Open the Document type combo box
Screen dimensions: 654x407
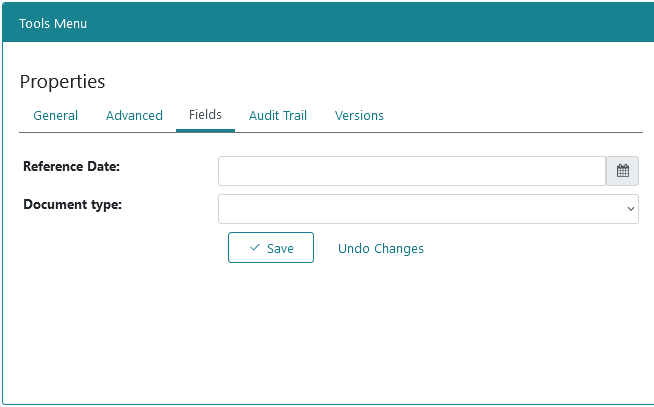click(x=428, y=209)
